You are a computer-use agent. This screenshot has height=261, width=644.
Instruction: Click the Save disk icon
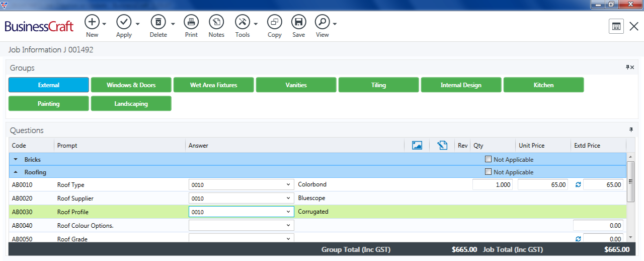pos(298,22)
